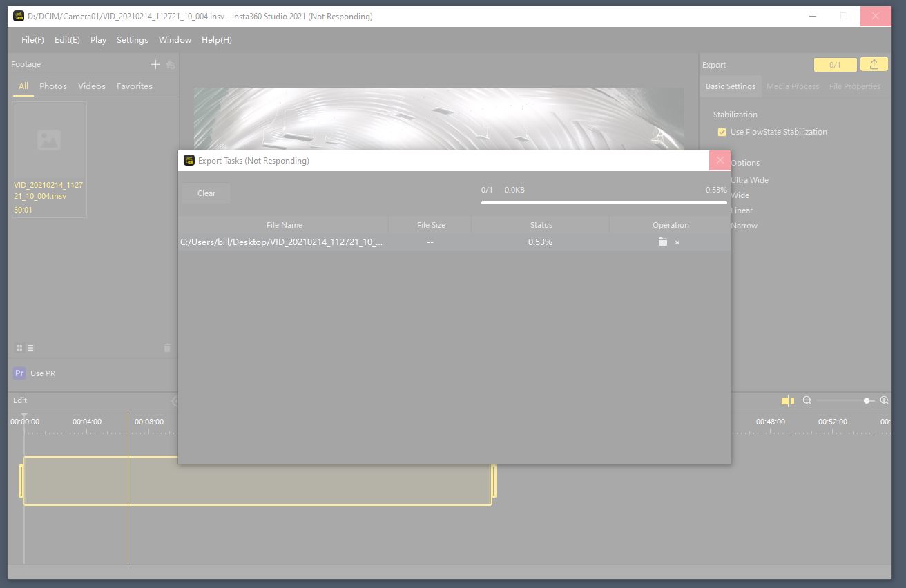
Task: Click the favorites star icon in Footage panel
Action: [171, 64]
